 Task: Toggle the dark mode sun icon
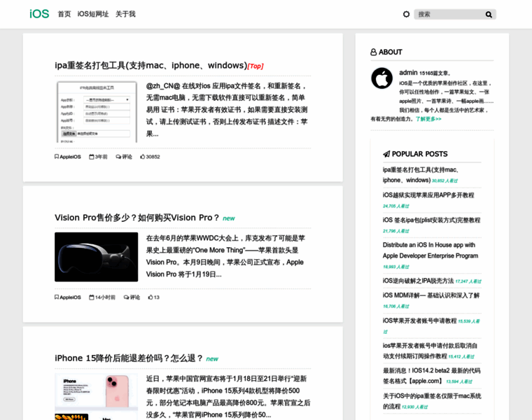(406, 14)
